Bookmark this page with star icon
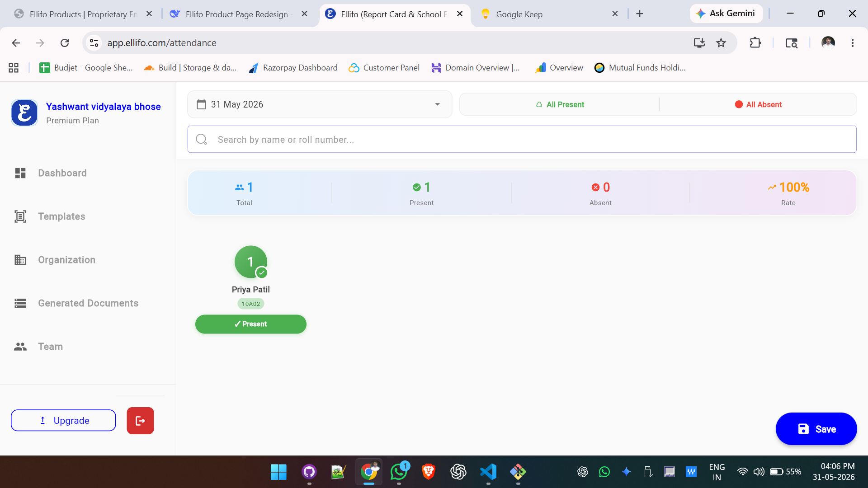868x488 pixels. coord(721,43)
